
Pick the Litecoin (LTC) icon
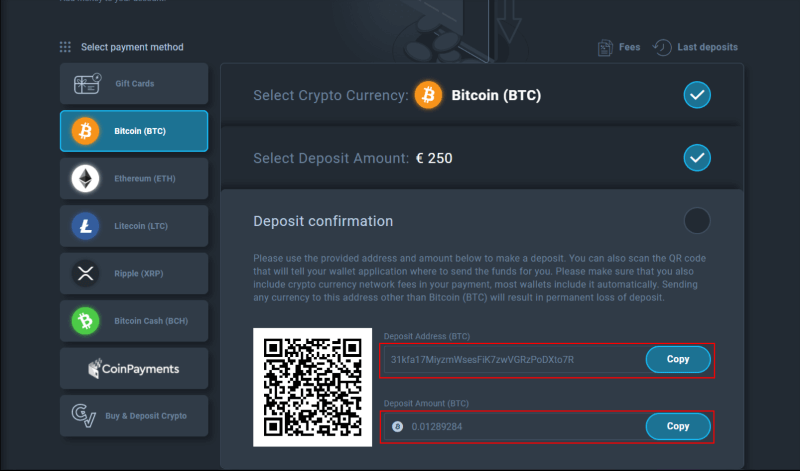click(x=86, y=226)
